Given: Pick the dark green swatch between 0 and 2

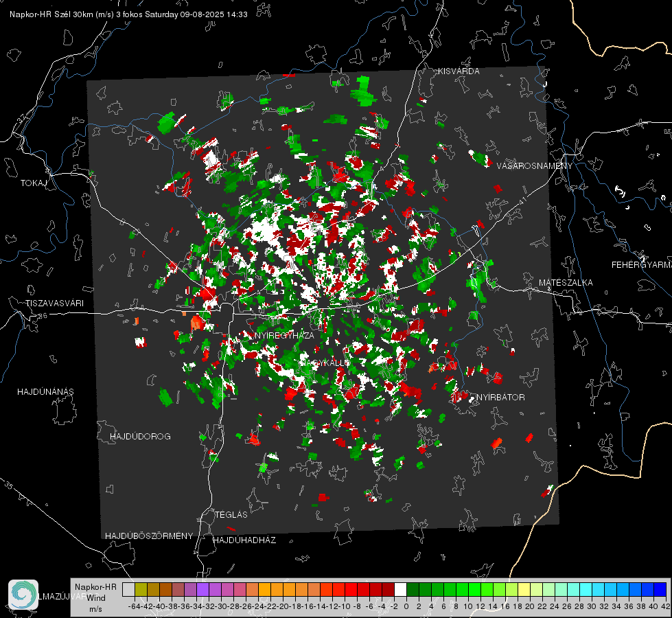Looking at the screenshot, I should [x=413, y=590].
